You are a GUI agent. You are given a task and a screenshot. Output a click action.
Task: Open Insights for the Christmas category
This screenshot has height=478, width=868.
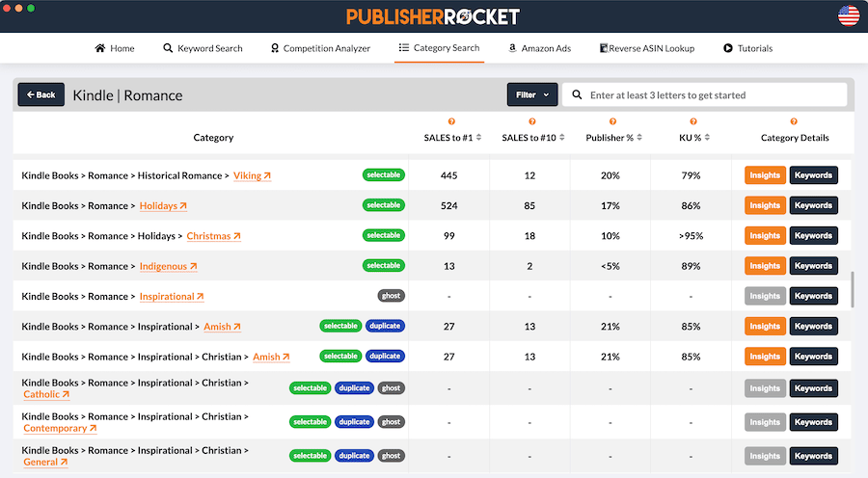pos(765,236)
